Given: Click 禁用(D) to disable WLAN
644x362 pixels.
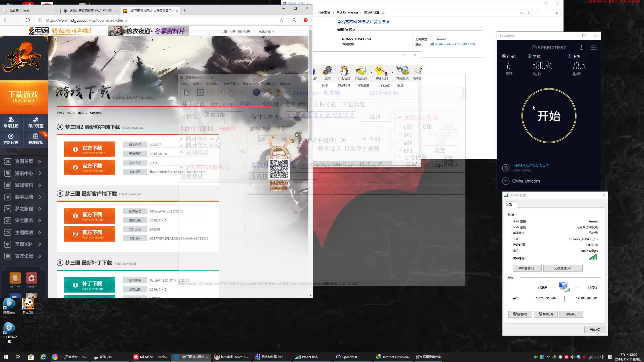Looking at the screenshot, I should click(546, 314).
